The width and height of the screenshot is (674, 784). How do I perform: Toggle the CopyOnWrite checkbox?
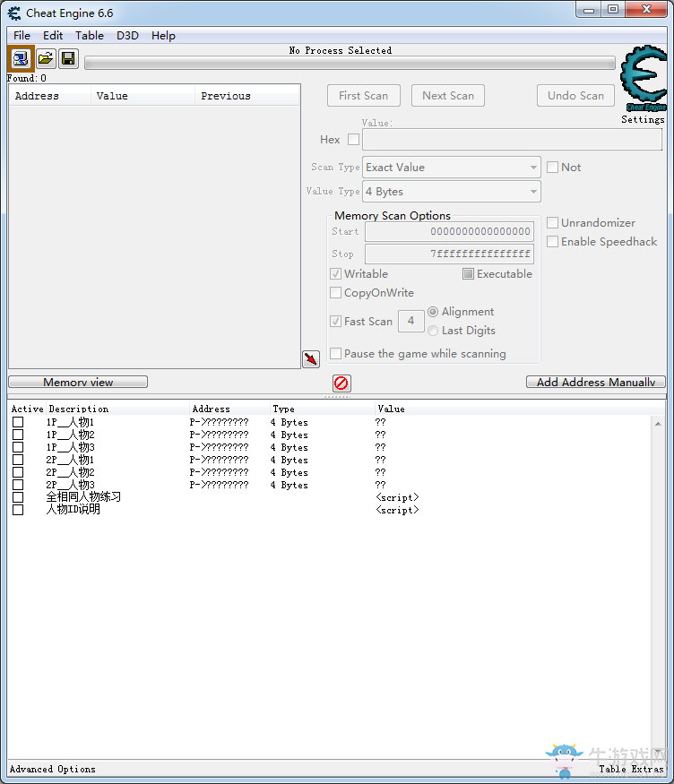pos(336,292)
